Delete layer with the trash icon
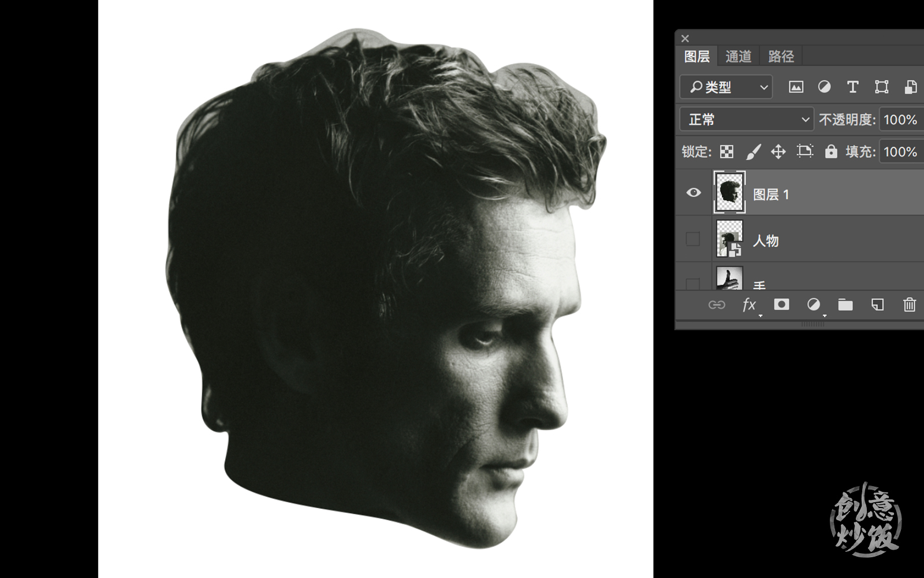Screen dimensions: 924x578 click(910, 305)
